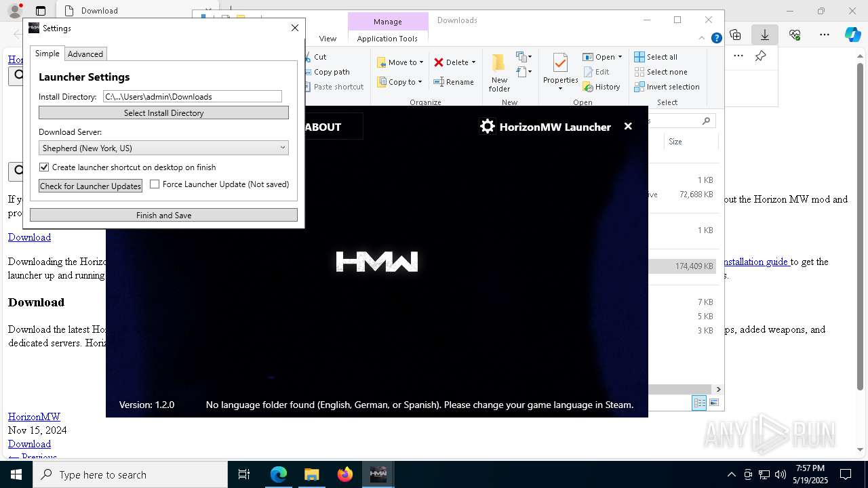The width and height of the screenshot is (868, 488).
Task: Open the ABOUT tab in launcher
Action: click(x=323, y=127)
